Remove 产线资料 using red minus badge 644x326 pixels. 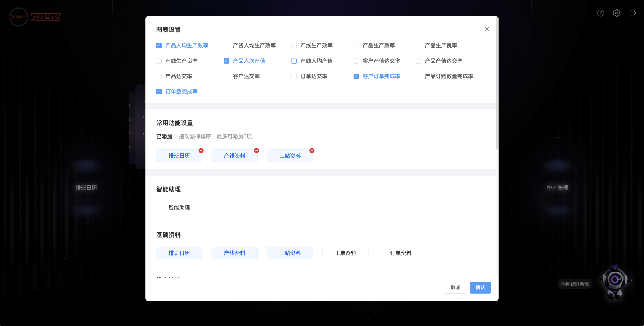pos(256,150)
